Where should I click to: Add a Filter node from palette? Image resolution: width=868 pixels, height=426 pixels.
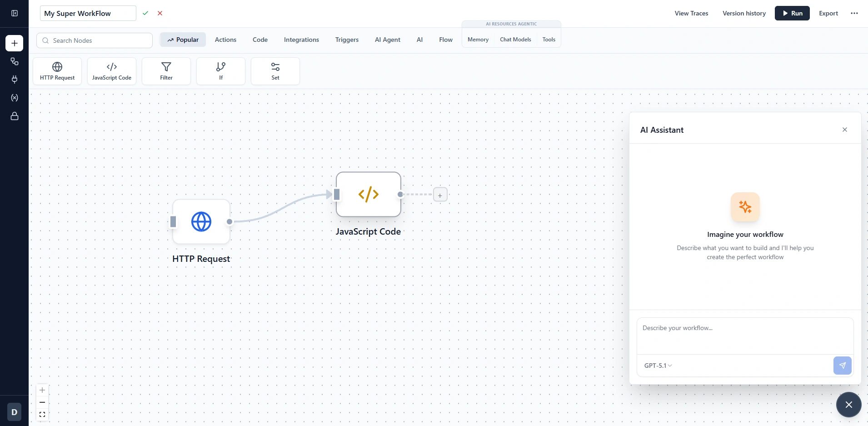(166, 71)
